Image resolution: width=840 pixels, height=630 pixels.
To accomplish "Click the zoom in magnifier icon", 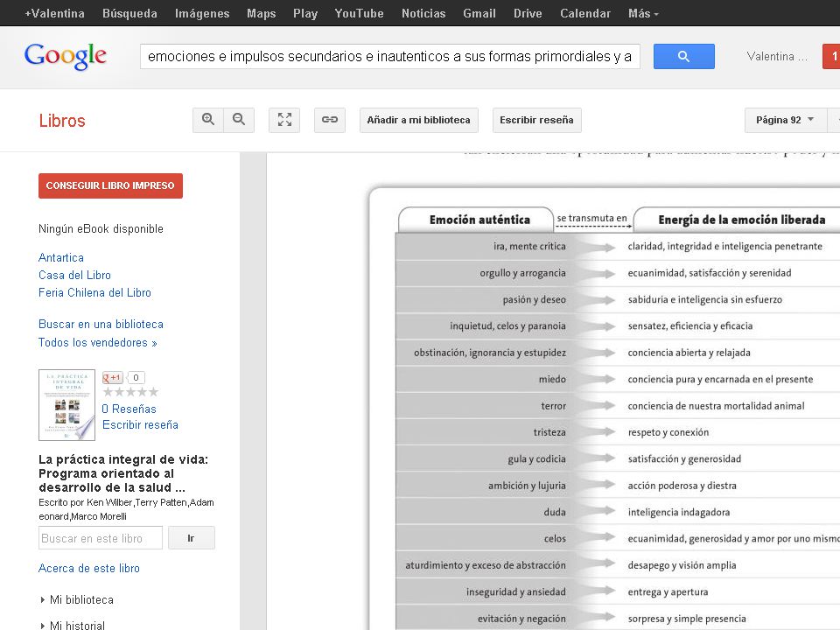I will (x=208, y=120).
